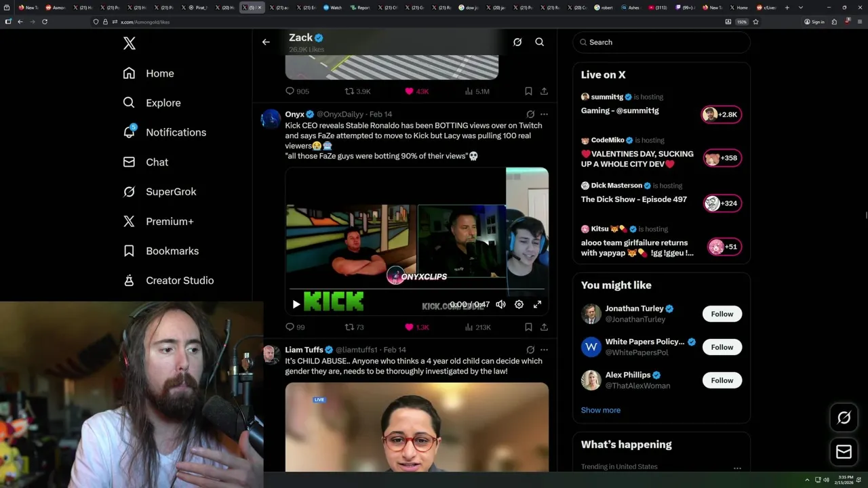Repost the Onyx post with 73 reposts
The image size is (868, 488).
(355, 327)
